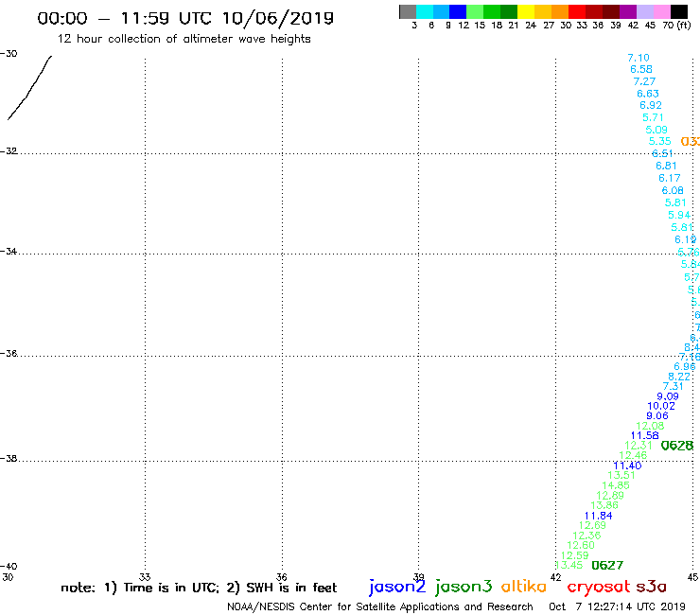Click the wave height value 9.06
Image resolution: width=700 pixels, height=615 pixels.
[657, 415]
